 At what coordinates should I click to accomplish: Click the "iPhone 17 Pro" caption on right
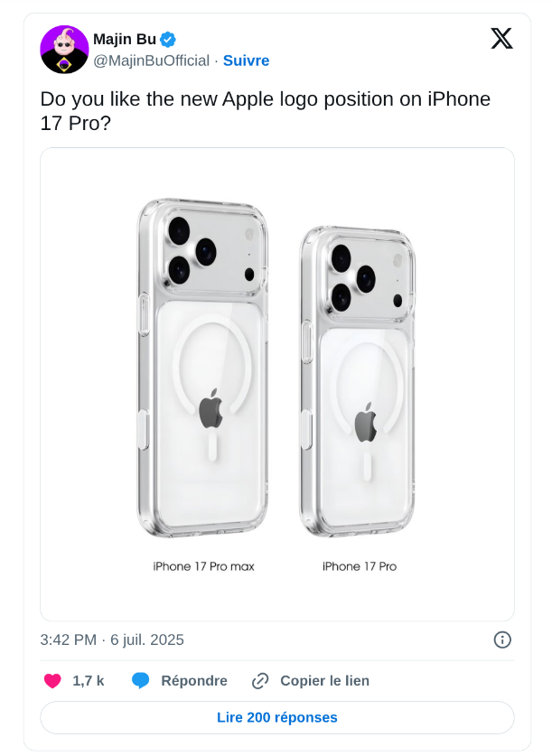click(359, 566)
